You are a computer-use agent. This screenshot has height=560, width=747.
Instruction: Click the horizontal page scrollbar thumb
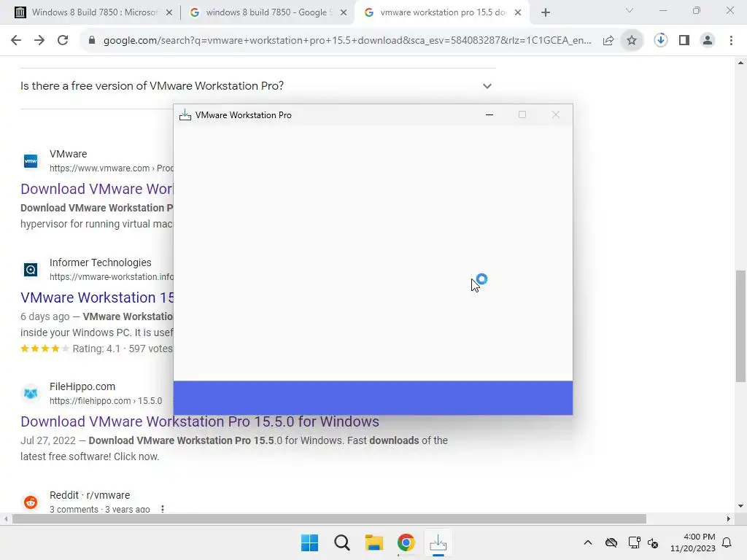click(x=329, y=518)
